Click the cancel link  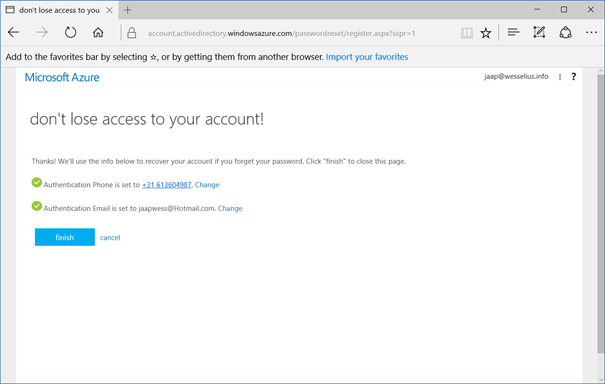pos(110,238)
